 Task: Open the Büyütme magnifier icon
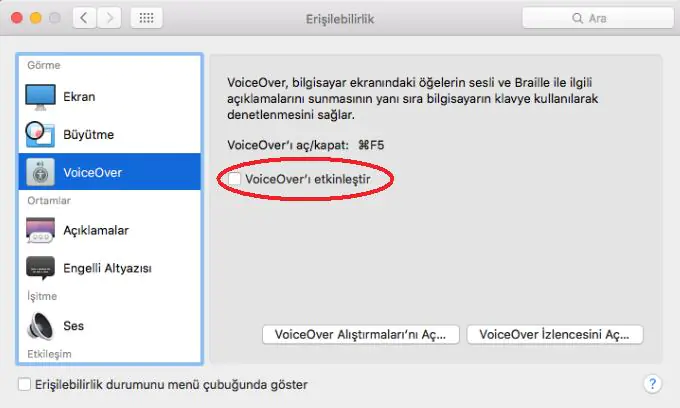pos(40,134)
